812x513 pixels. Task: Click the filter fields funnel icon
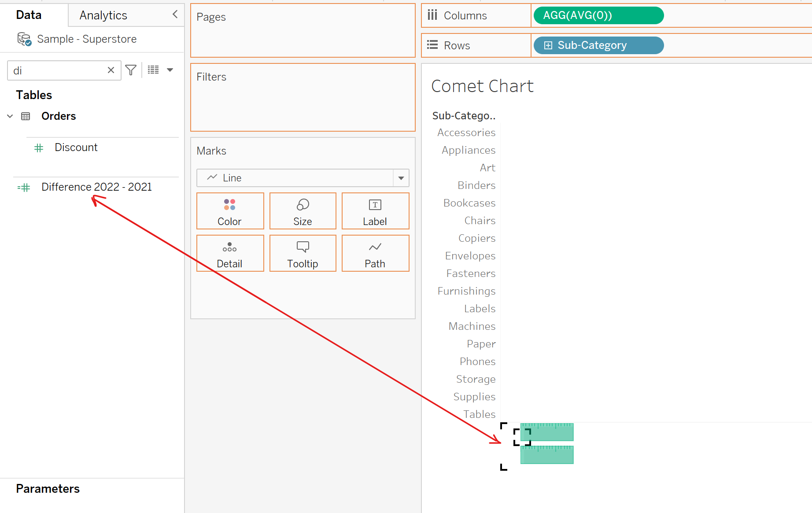[131, 70]
